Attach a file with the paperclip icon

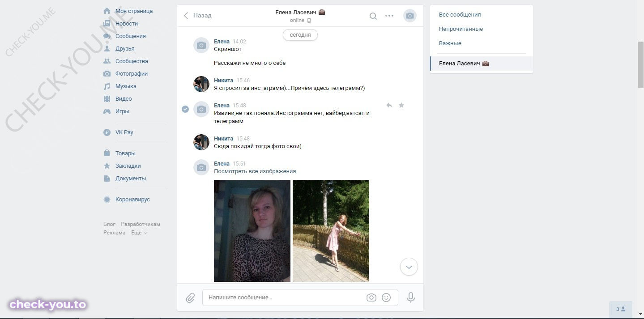coord(190,298)
